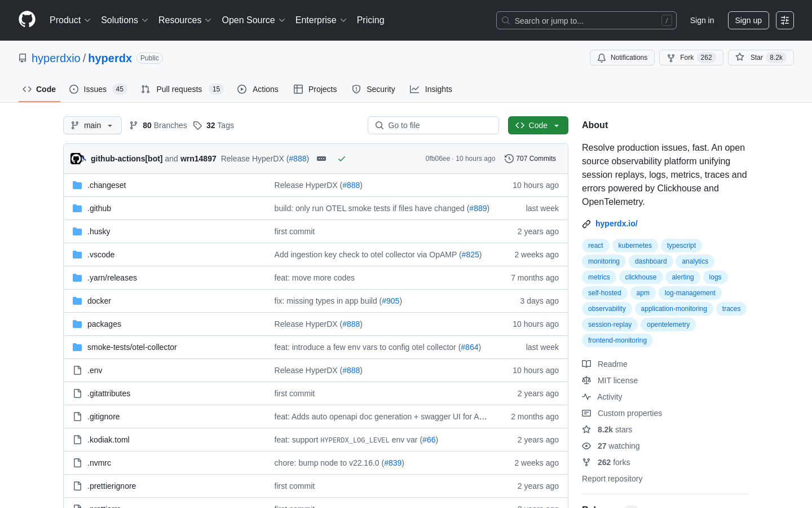This screenshot has height=508, width=812.
Task: Focus the Go to file field
Action: click(433, 125)
